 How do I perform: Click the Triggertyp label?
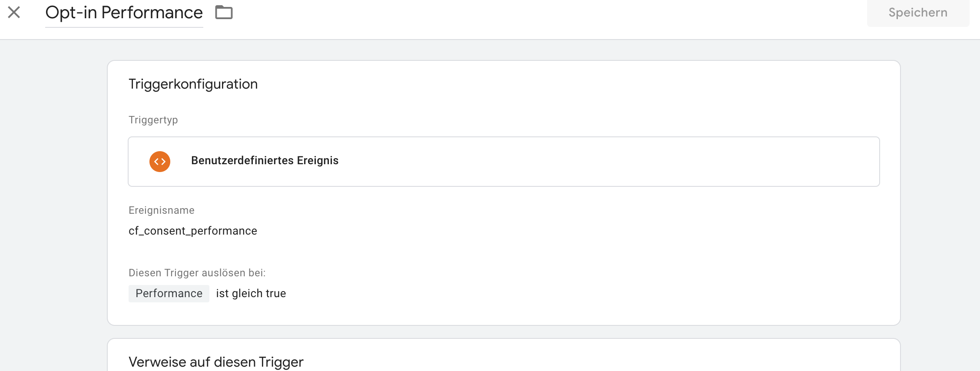[153, 120]
